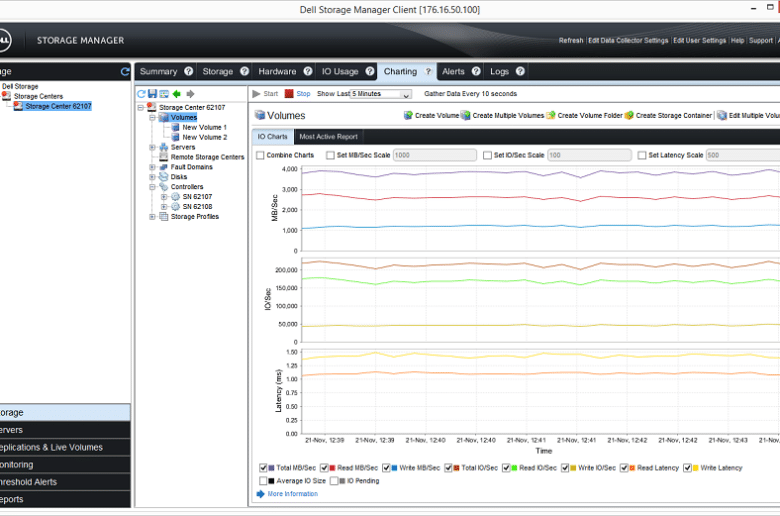Switch to Most Active Report tab
Screen dimensions: 780x516
328,137
